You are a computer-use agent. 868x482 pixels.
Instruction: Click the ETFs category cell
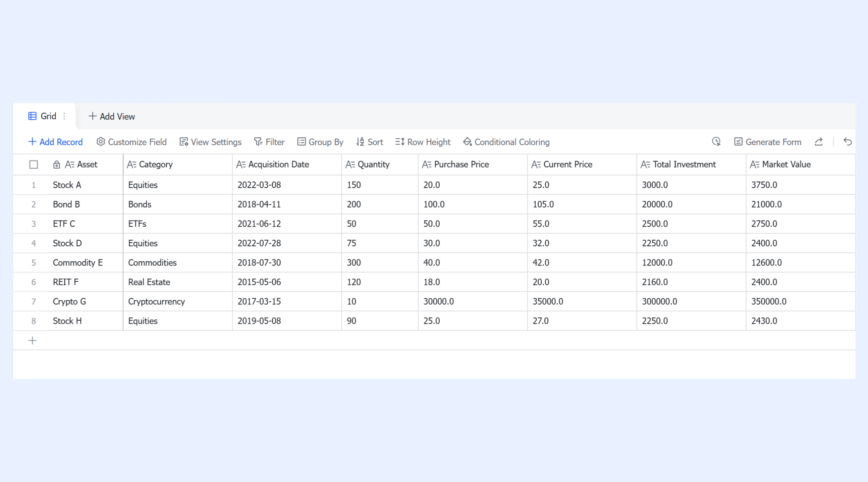pos(178,224)
